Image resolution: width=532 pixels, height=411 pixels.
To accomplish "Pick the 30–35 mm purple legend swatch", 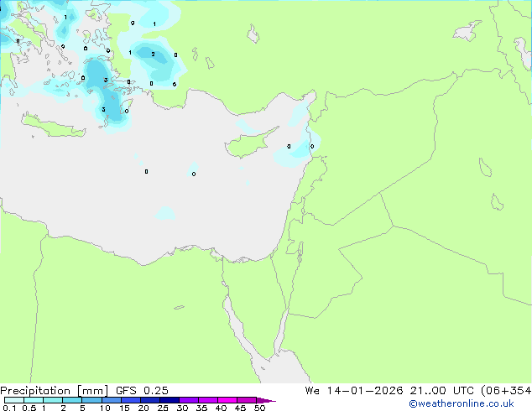I will coord(189,400).
